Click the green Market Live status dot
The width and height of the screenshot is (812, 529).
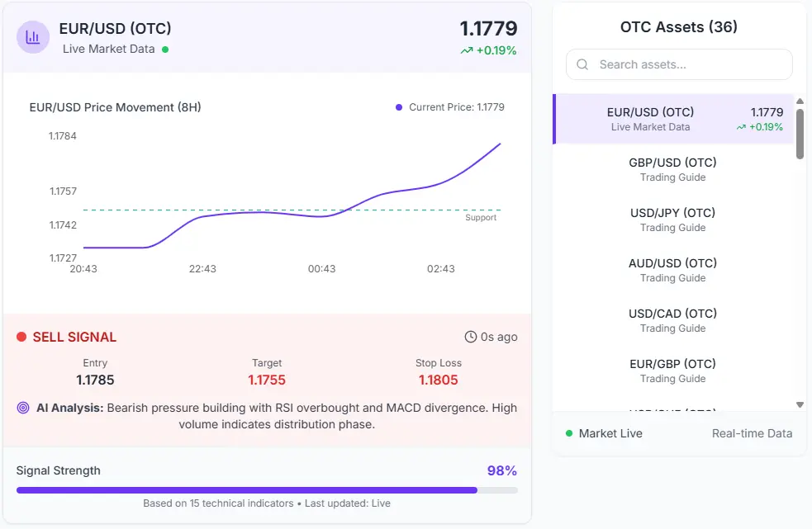coord(568,432)
